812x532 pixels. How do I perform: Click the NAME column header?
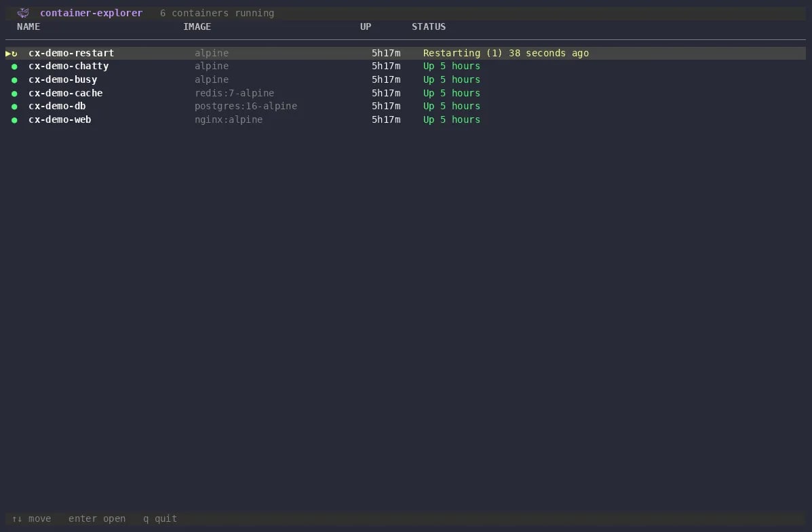(28, 26)
